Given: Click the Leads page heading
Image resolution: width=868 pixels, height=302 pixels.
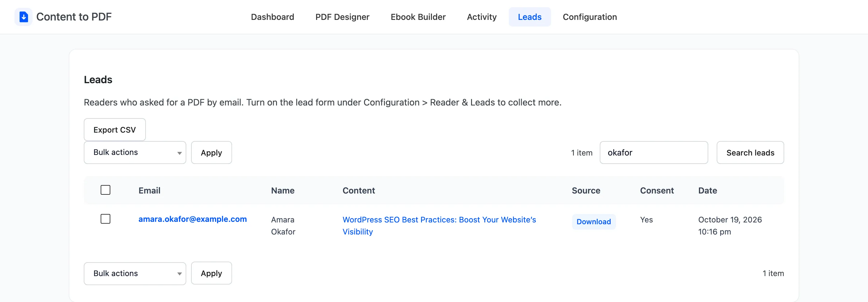Looking at the screenshot, I should click(x=98, y=80).
